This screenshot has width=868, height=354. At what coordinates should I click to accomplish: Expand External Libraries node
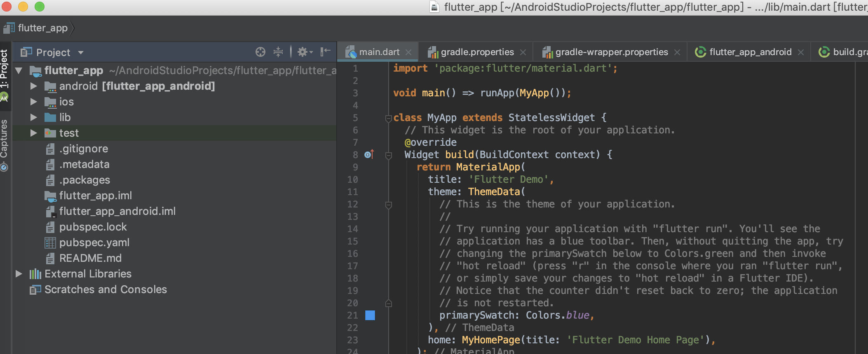point(19,274)
